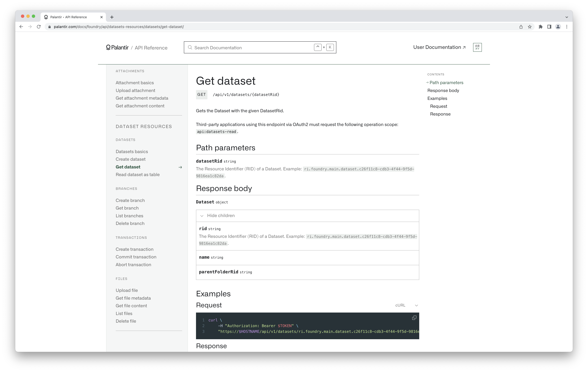Open API Reference header link
The image size is (588, 372).
pyautogui.click(x=151, y=48)
